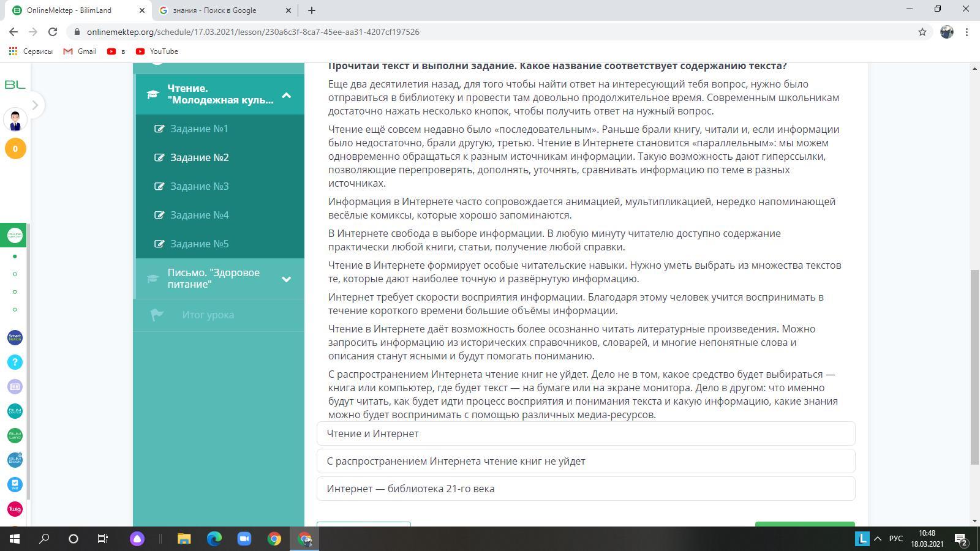Open the Bilim Land green sidebar icon
The width and height of the screenshot is (980, 551).
(15, 435)
